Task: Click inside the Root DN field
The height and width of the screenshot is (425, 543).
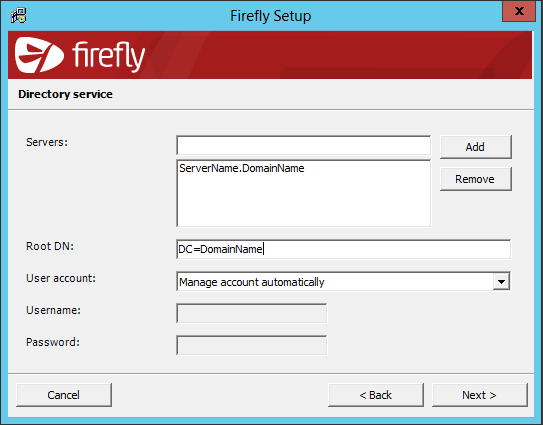Action: (343, 249)
